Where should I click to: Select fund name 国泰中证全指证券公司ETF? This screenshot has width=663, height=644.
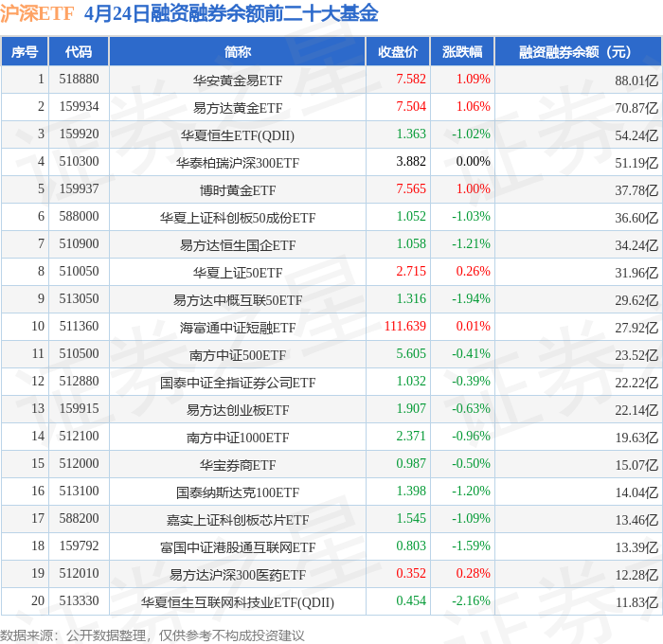(238, 383)
